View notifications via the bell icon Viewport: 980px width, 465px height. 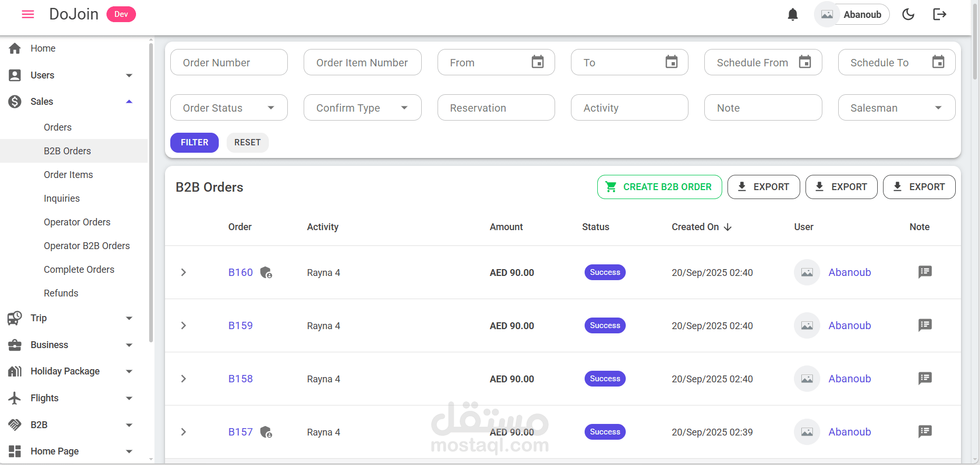click(792, 14)
